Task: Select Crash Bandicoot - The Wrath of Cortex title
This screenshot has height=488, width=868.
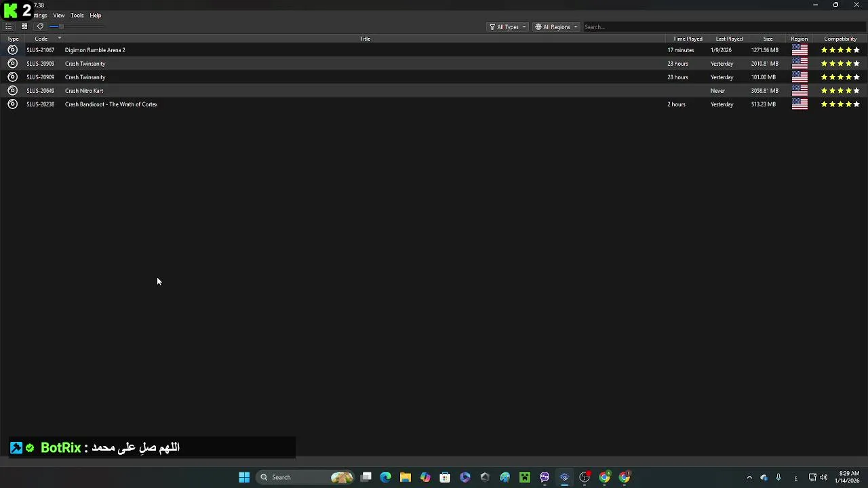Action: [111, 104]
